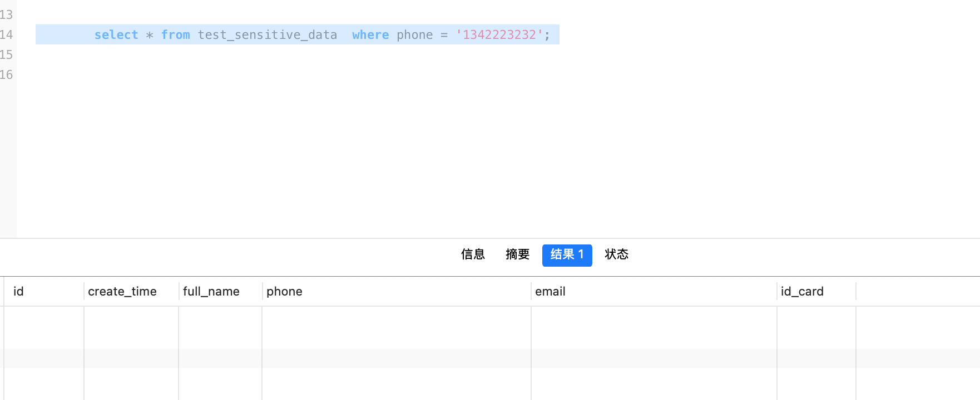980x400 pixels.
Task: Place cursor on the where keyword
Action: click(x=370, y=35)
